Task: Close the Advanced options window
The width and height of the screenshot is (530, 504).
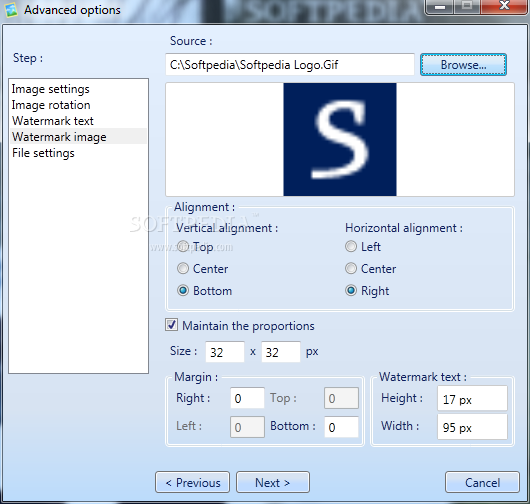Action: (504, 6)
